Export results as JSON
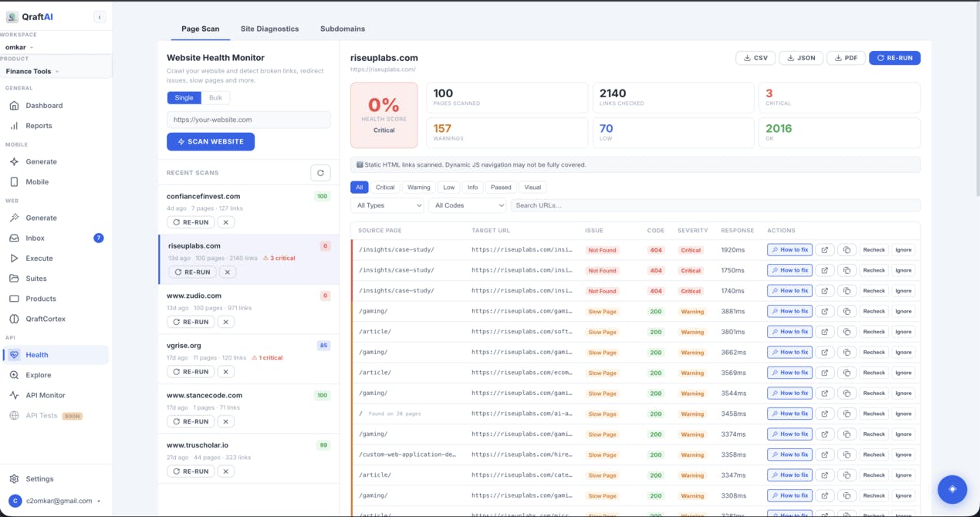980x517 pixels. 801,58
